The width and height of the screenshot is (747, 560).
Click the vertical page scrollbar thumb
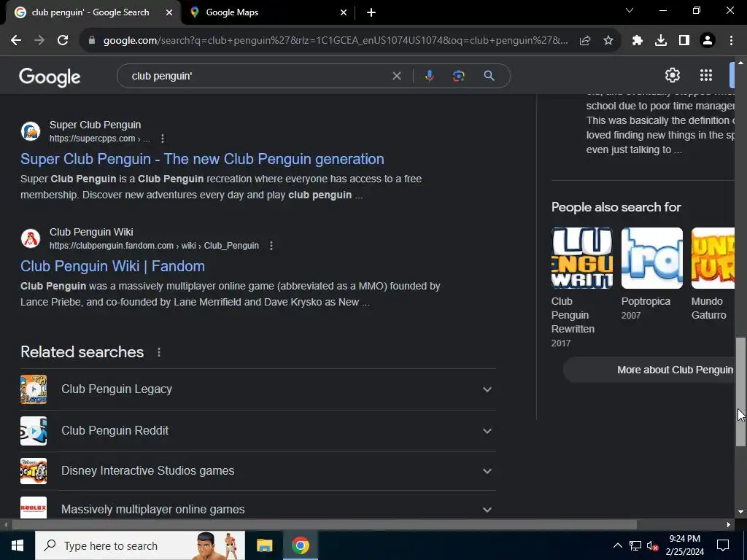[x=741, y=392]
